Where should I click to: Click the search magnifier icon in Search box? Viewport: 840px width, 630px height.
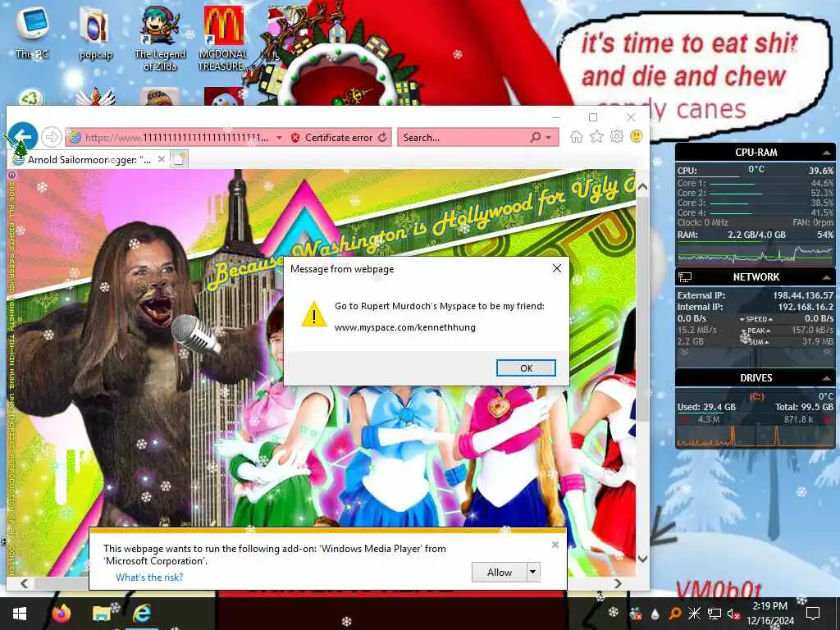point(535,137)
